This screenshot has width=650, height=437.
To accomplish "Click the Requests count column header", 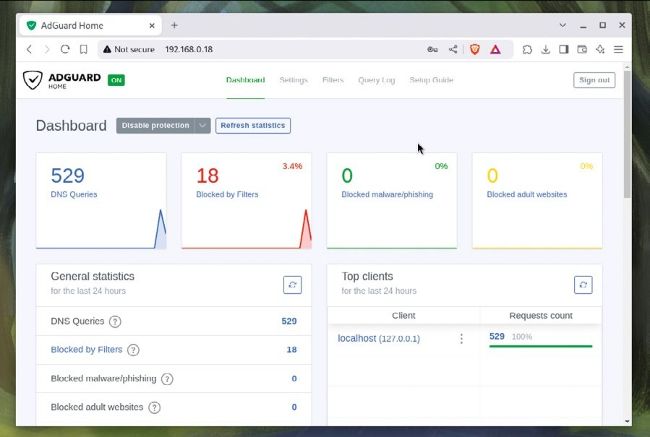I will tap(541, 316).
